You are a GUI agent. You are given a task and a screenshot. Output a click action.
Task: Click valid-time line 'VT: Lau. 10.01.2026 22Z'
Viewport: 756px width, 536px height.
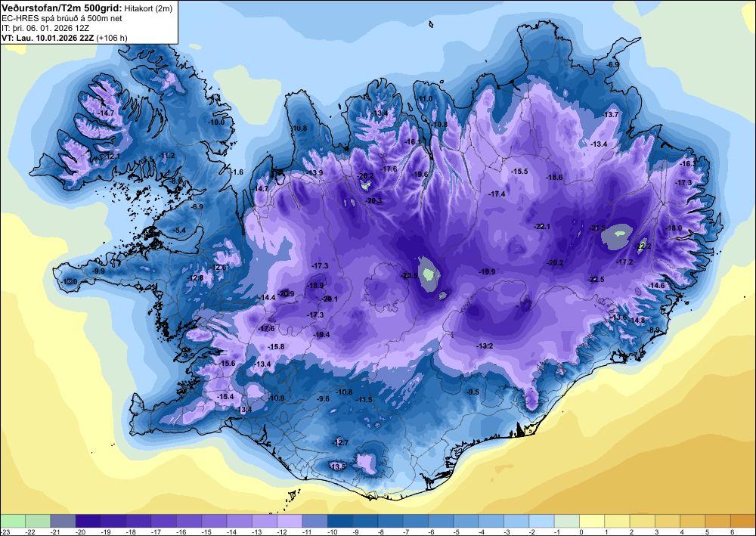(48, 38)
